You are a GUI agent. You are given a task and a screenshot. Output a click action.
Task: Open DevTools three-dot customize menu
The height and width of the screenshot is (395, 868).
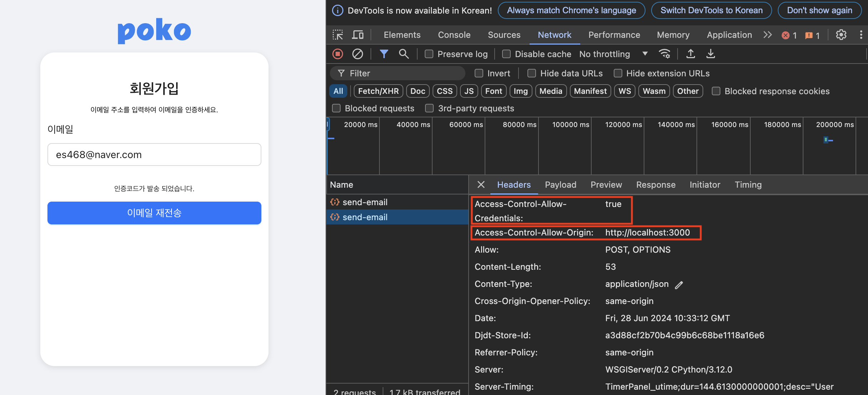(x=861, y=35)
